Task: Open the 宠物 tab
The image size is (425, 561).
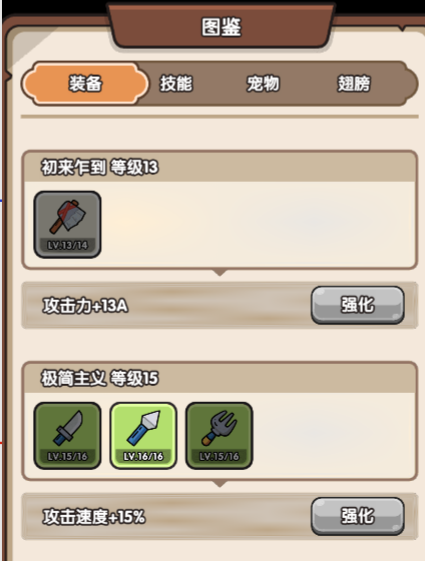Action: (x=263, y=84)
